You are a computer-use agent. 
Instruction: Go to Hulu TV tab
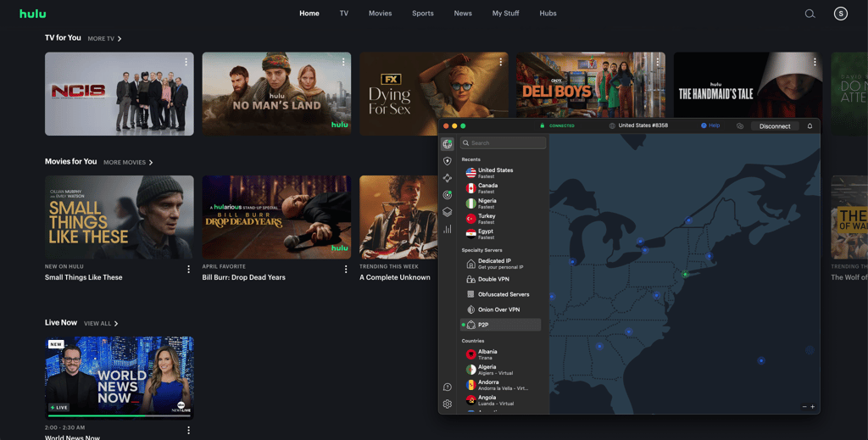point(344,14)
